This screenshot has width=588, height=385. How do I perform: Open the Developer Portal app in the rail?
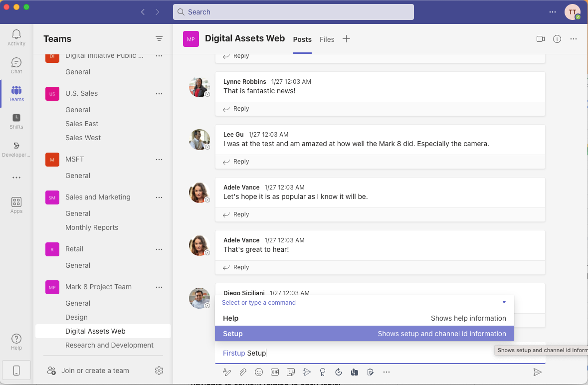click(x=16, y=149)
